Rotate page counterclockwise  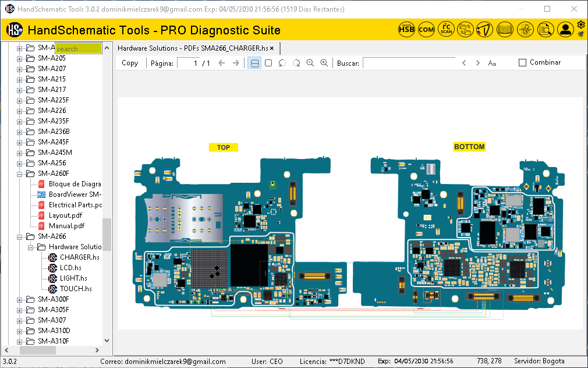[x=282, y=63]
